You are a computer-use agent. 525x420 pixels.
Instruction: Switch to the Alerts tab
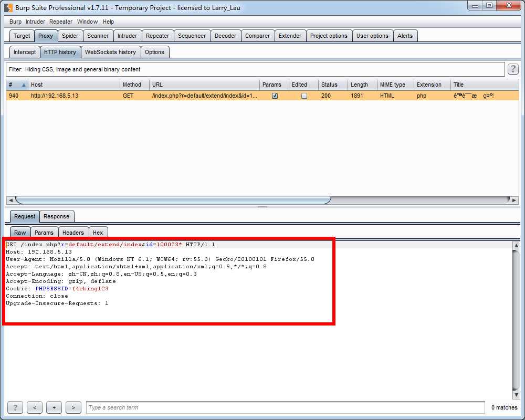click(x=405, y=36)
